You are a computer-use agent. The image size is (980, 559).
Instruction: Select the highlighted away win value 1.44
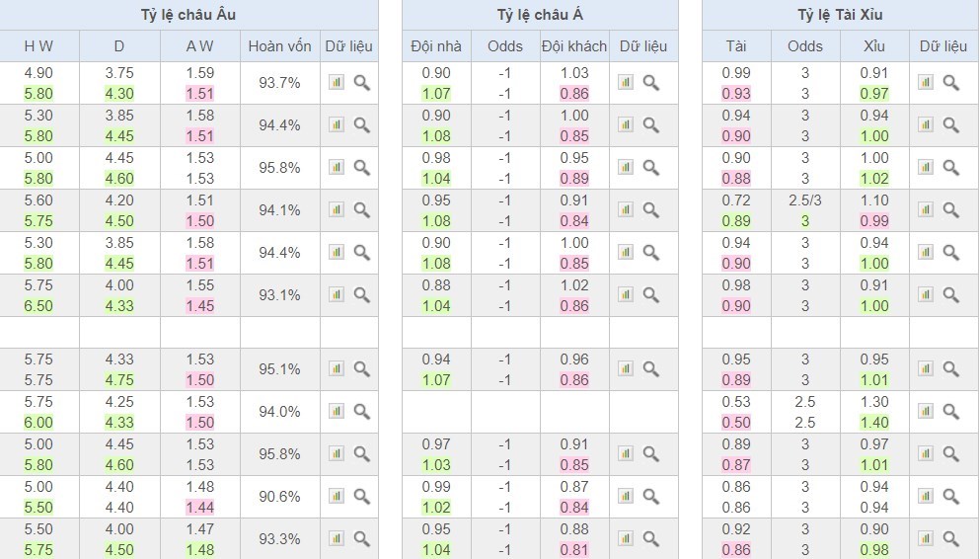pos(200,507)
